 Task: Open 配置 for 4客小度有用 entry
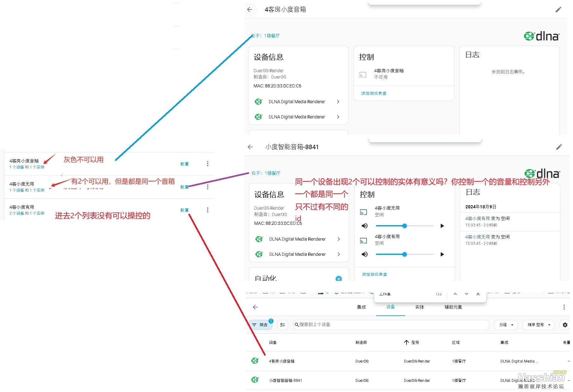click(185, 210)
